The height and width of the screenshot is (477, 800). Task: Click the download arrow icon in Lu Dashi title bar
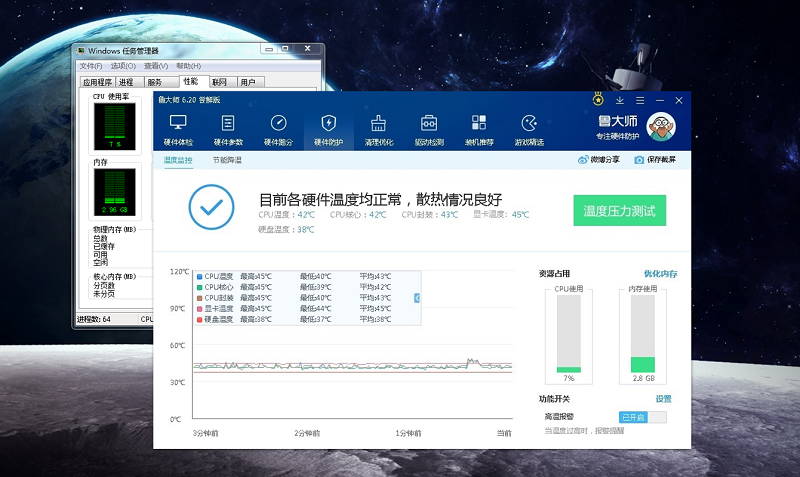[619, 101]
